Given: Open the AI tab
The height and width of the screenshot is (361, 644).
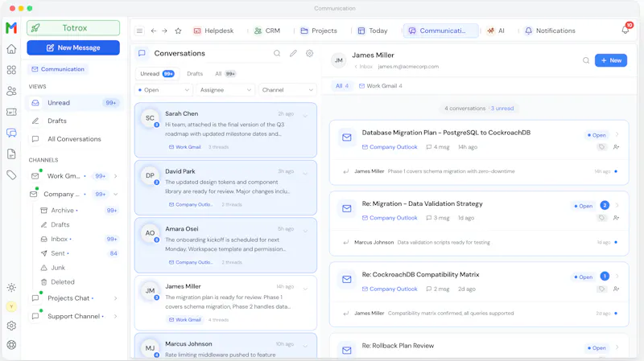Looking at the screenshot, I should (496, 31).
